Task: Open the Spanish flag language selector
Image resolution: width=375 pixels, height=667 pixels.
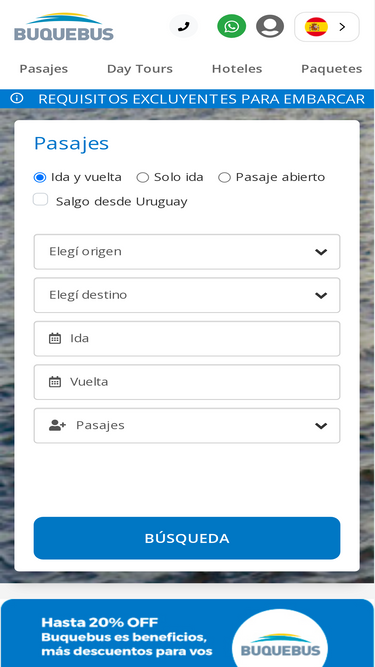Action: tap(327, 27)
